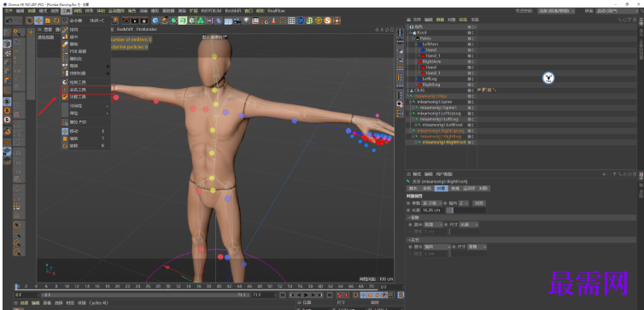Choose 重设 PSR in the open tools menu
The image size is (644, 310).
(x=78, y=122)
